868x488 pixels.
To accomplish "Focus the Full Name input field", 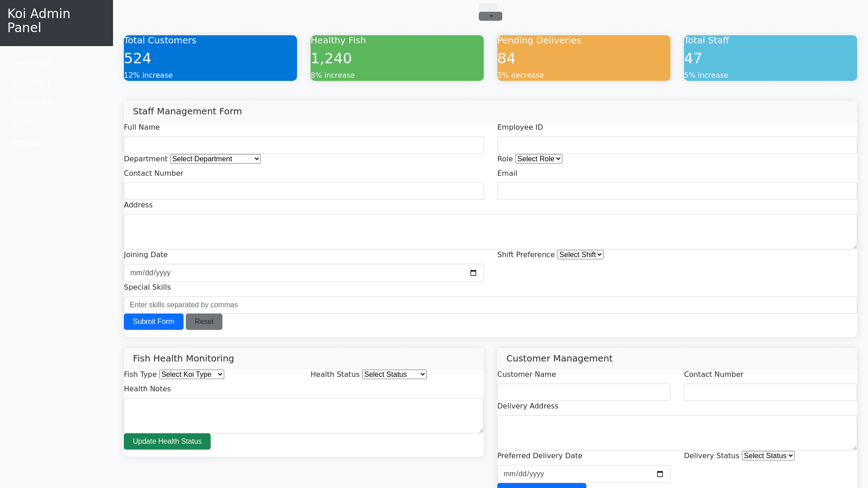I will pos(303,145).
